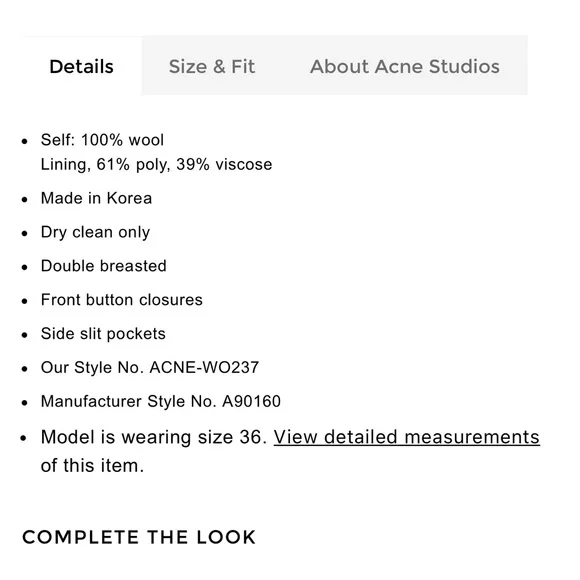Click the bullet before Made in Korea
The image size is (580, 580).
[x=24, y=199]
